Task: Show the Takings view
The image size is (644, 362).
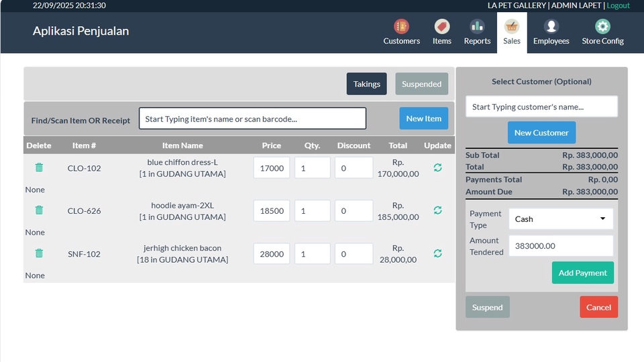Action: [x=366, y=84]
